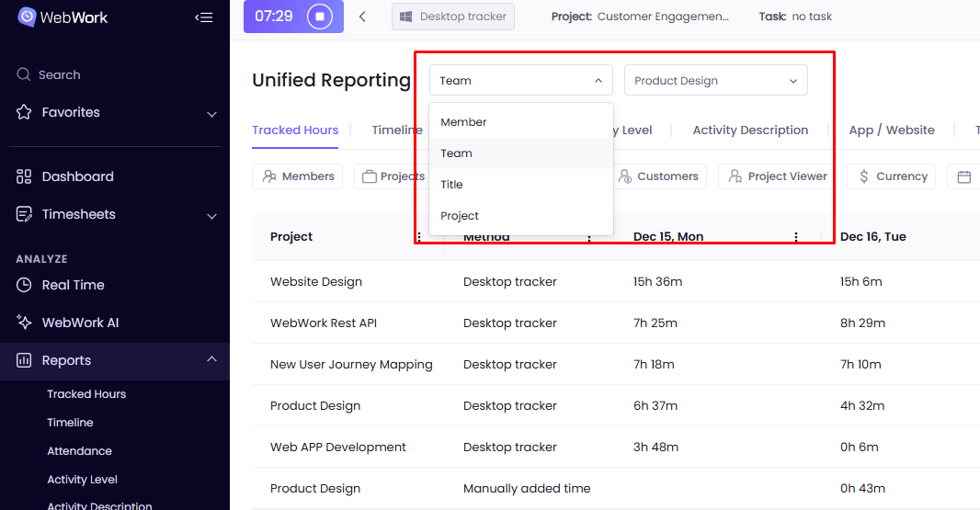This screenshot has height=510, width=980.
Task: Open Search in sidebar
Action: [x=59, y=74]
